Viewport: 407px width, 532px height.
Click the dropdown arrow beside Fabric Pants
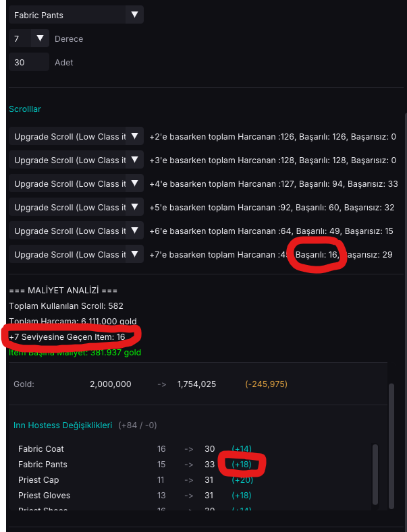(x=134, y=15)
